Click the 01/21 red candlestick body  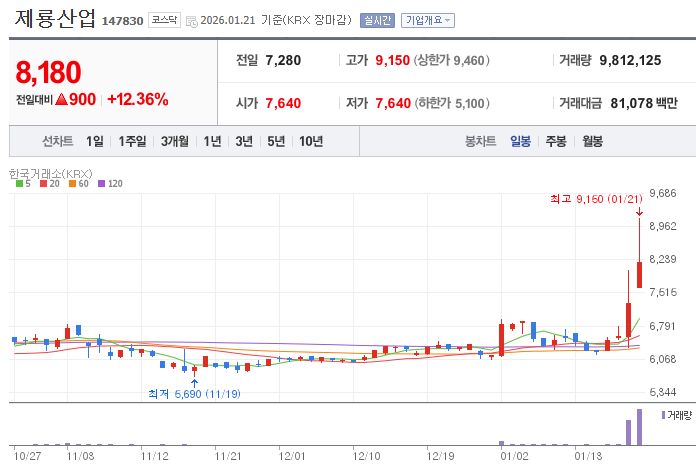[x=639, y=275]
